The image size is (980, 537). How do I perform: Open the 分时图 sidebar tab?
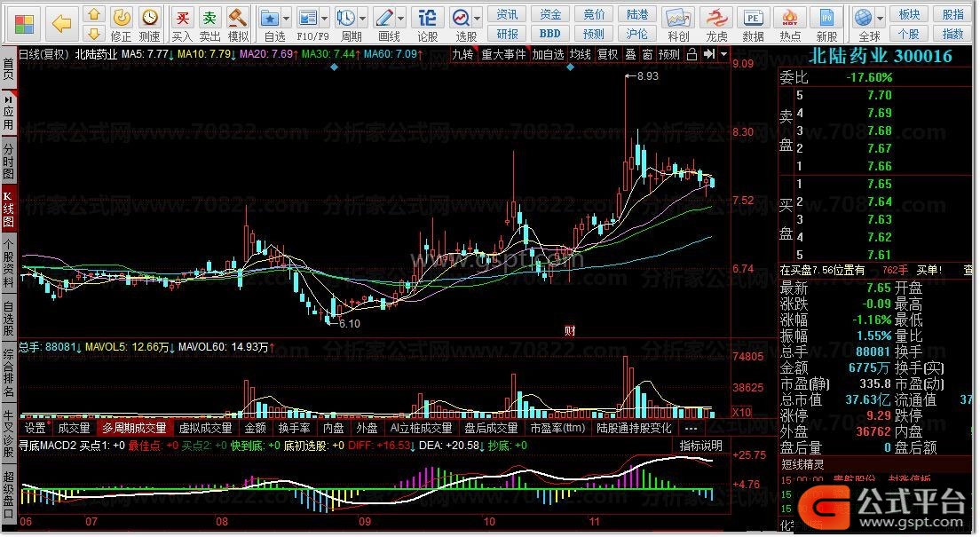pos(8,161)
